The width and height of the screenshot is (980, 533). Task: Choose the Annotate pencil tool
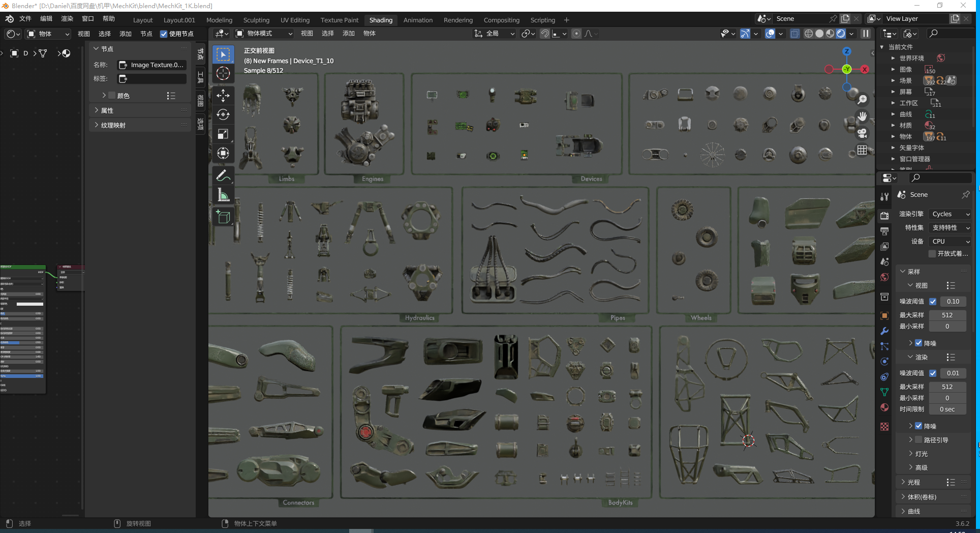(223, 175)
